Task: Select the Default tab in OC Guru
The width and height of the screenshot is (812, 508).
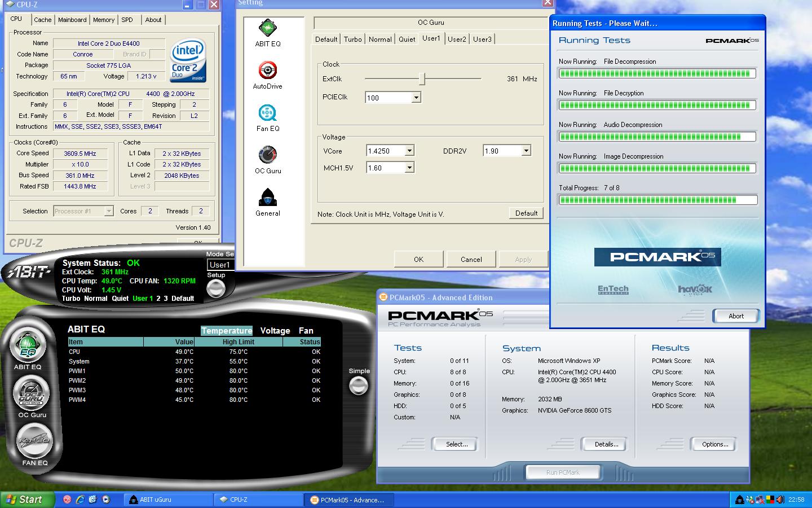Action: pos(326,39)
